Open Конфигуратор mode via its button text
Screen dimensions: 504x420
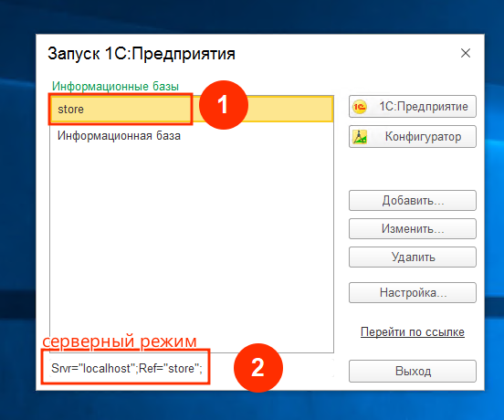[423, 137]
